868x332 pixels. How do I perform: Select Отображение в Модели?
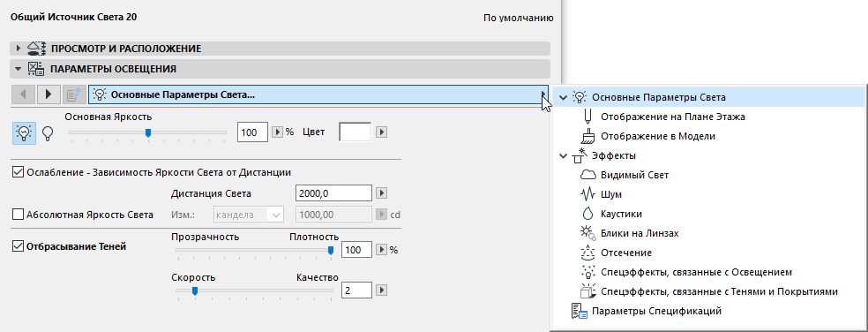[658, 136]
